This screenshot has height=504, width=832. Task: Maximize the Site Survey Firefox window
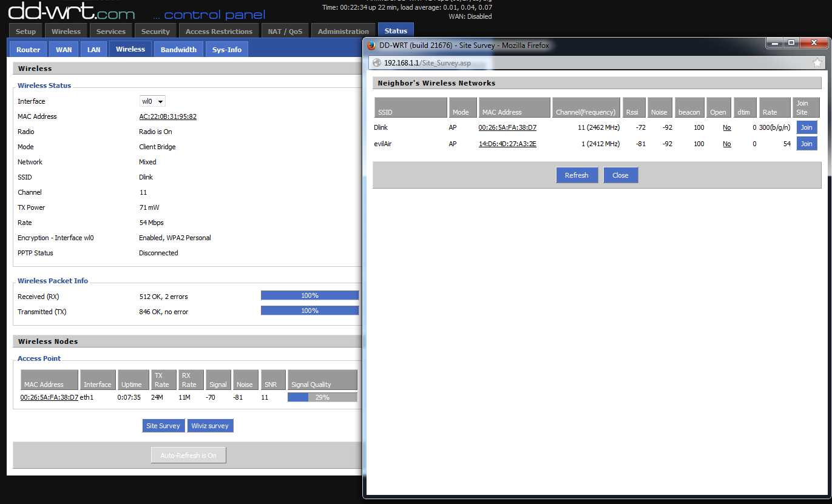click(790, 42)
